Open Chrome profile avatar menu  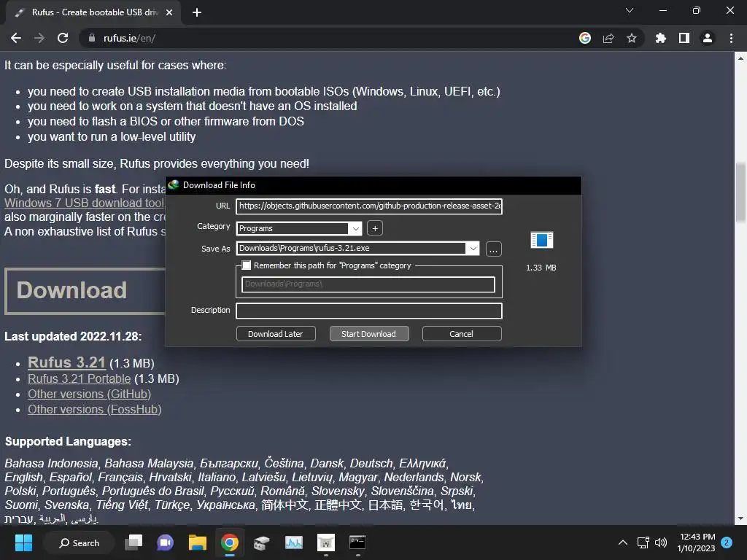tap(708, 38)
